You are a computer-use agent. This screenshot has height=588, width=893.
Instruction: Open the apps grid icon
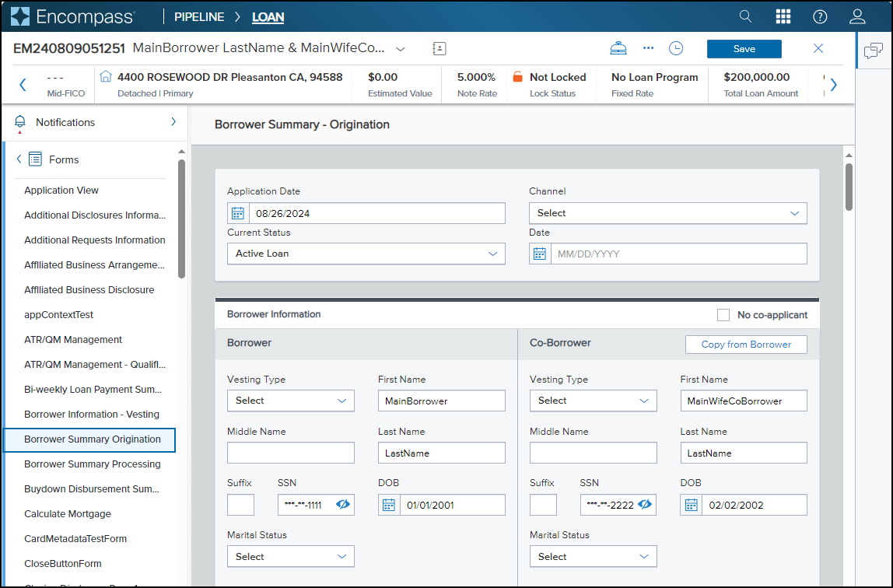coord(783,16)
